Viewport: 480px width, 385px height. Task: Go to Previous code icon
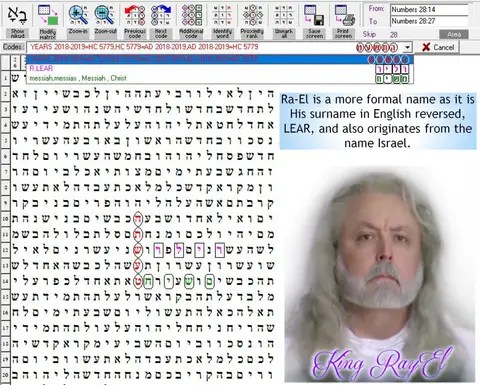[x=135, y=15]
